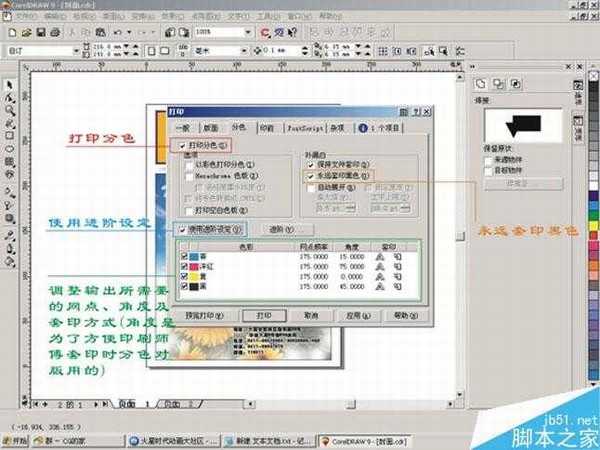Image resolution: width=600 pixels, height=450 pixels.
Task: Click the New document icon
Action: (12, 33)
